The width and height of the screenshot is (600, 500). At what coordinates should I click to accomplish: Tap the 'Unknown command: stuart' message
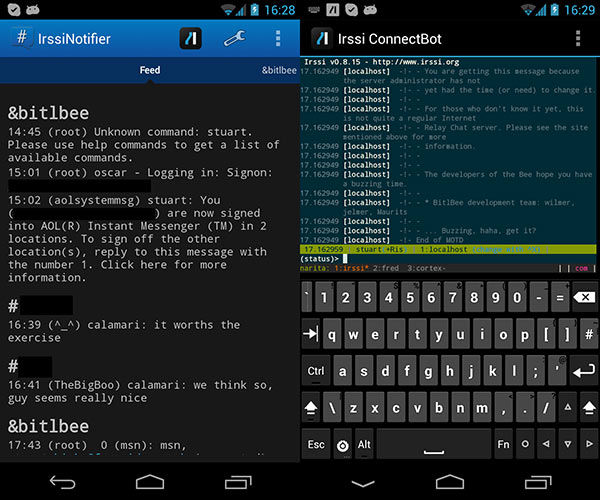coord(143,145)
